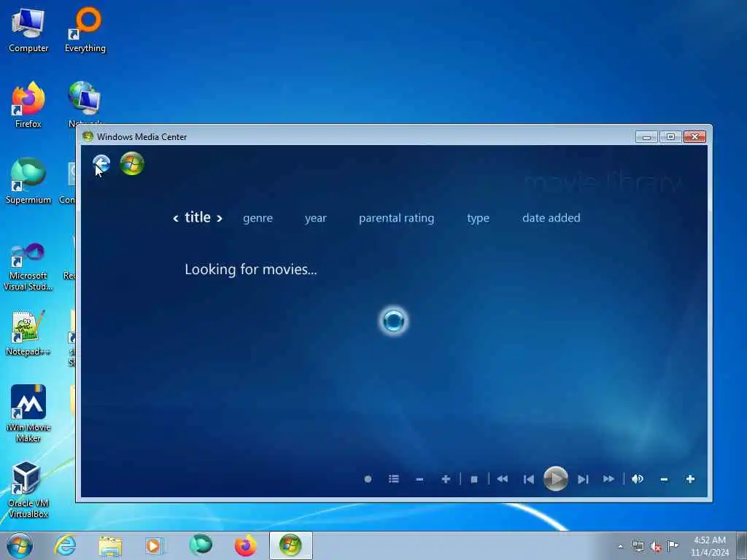This screenshot has width=747, height=560.
Task: Increase volume with the plus button
Action: 690,479
